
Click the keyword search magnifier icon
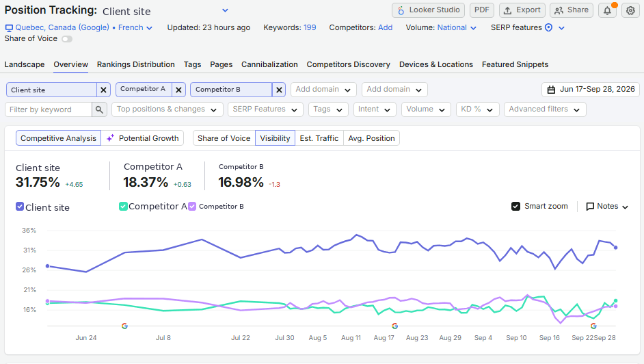(99, 109)
